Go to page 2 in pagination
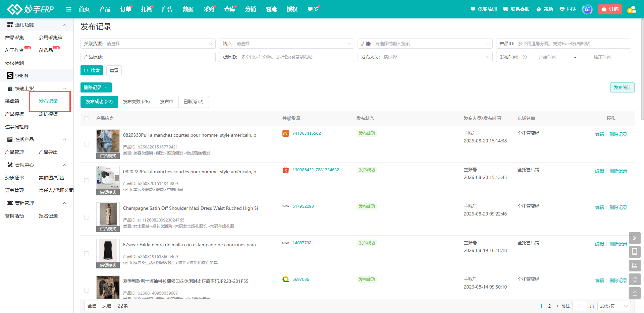 [x=549, y=306]
